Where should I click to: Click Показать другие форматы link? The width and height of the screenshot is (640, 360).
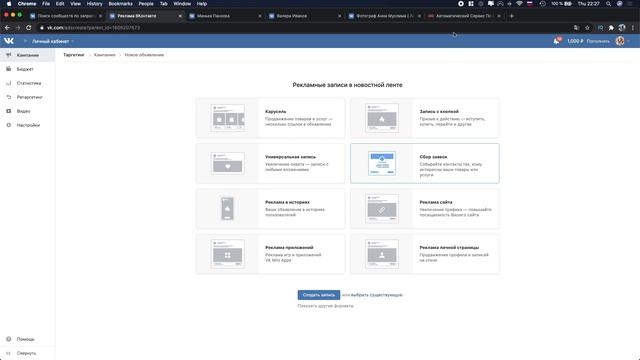coord(325,306)
